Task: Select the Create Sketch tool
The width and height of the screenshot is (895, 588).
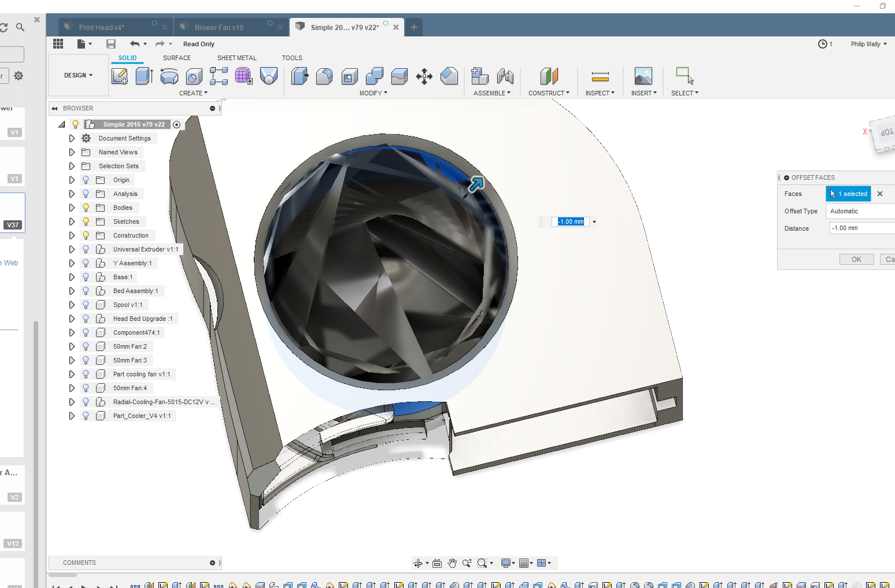Action: (120, 76)
